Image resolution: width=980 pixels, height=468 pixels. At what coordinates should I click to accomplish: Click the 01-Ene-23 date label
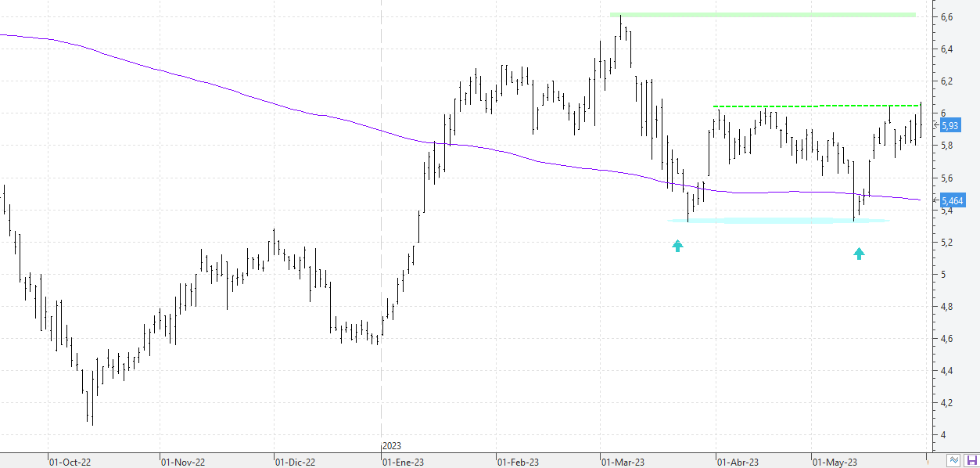pyautogui.click(x=404, y=462)
